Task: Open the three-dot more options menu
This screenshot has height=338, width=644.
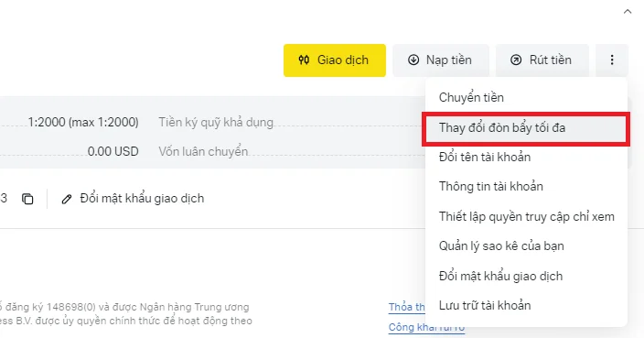Action: (612, 60)
